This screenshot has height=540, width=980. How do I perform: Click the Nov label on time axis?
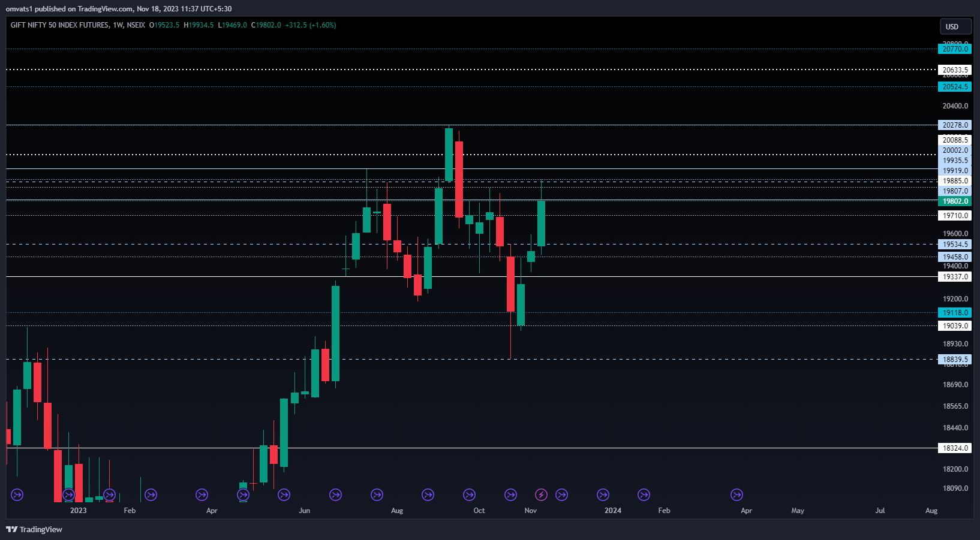[x=531, y=511]
